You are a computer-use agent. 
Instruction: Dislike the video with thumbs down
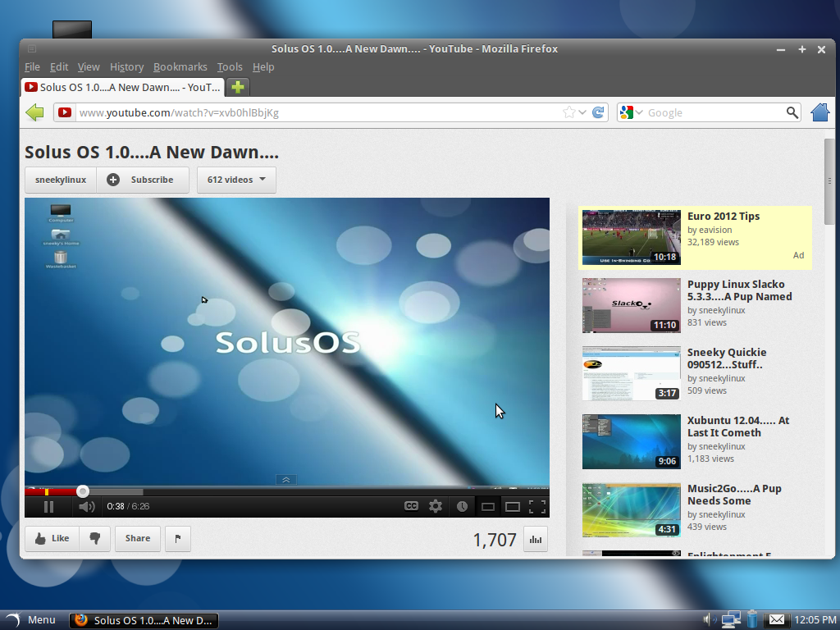pos(95,538)
